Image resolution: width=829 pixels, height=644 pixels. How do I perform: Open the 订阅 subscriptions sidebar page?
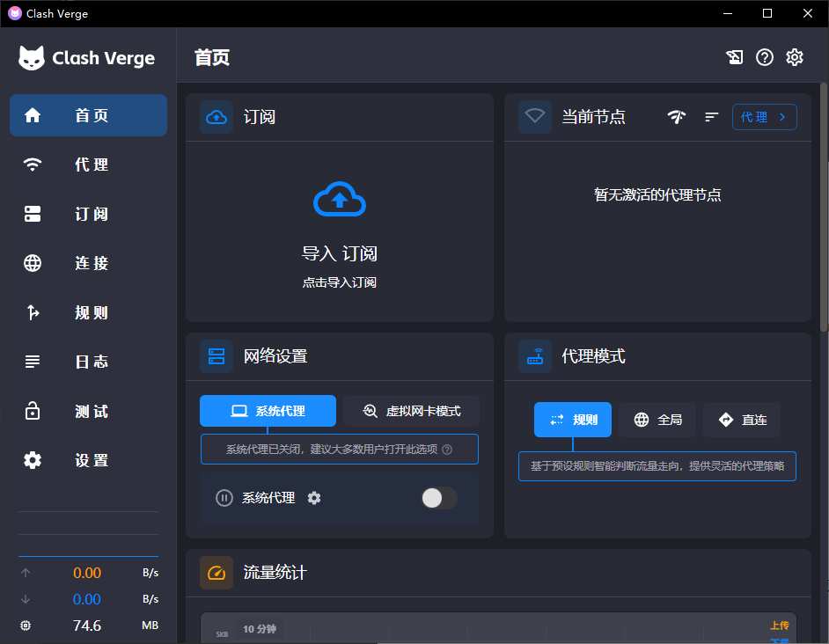pos(88,214)
